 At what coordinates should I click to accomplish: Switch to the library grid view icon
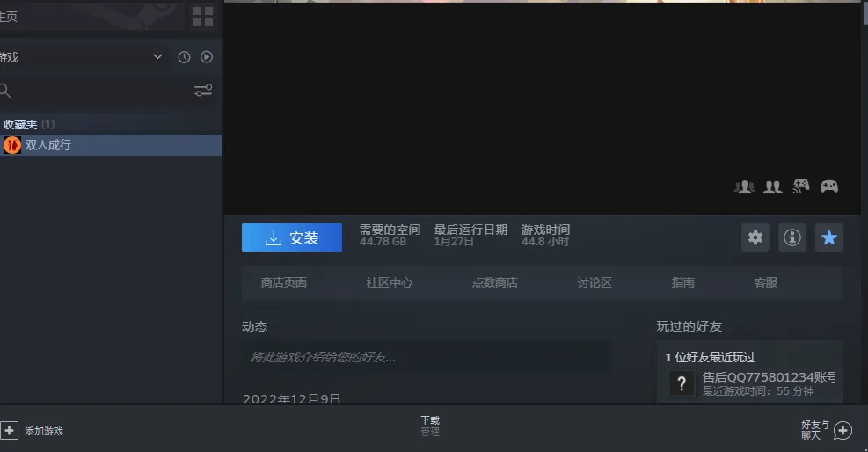tap(203, 16)
